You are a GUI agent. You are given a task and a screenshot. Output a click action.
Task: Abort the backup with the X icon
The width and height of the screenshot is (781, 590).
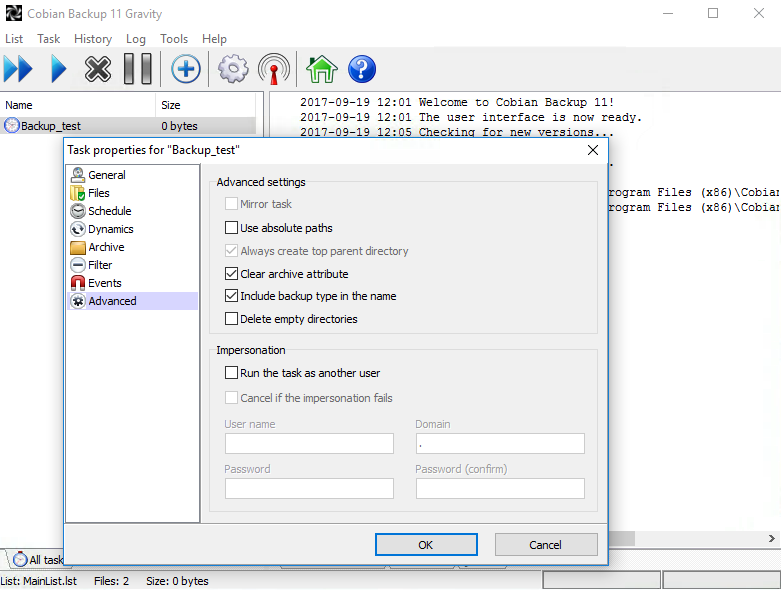tap(98, 69)
